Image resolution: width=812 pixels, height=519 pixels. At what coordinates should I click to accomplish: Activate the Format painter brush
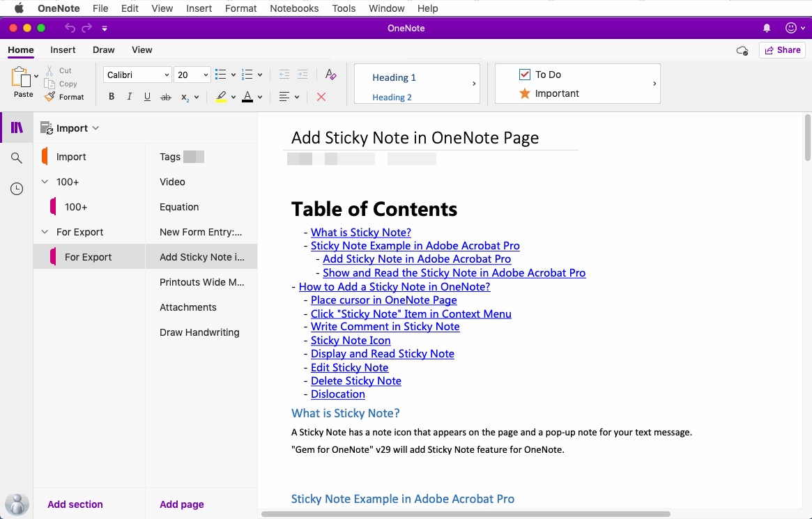click(49, 97)
